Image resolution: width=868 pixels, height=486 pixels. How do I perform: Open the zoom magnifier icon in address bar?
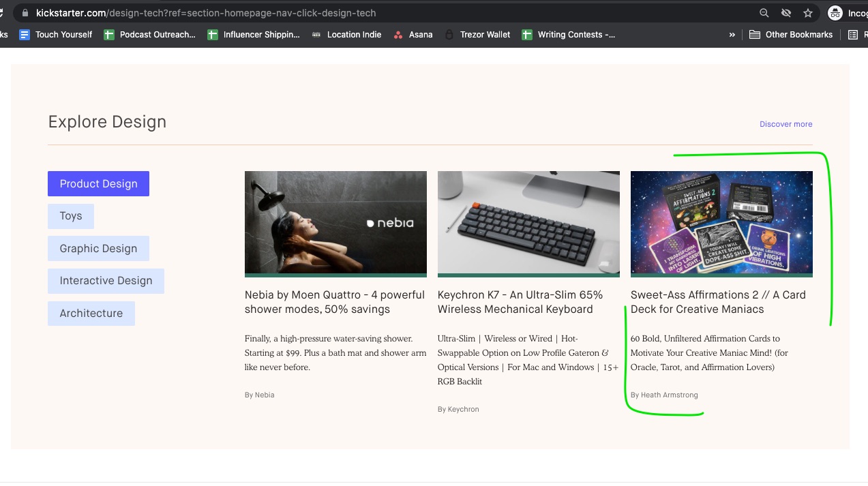point(764,13)
